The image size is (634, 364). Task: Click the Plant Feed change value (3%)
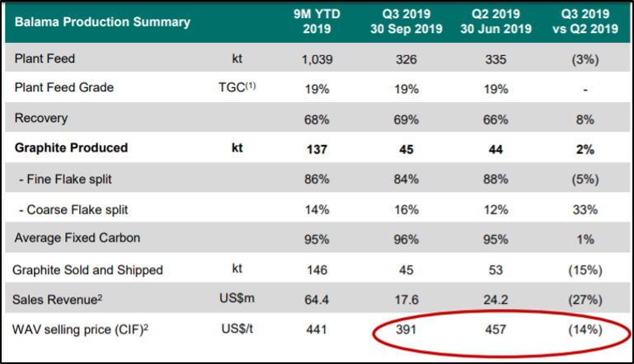[585, 60]
